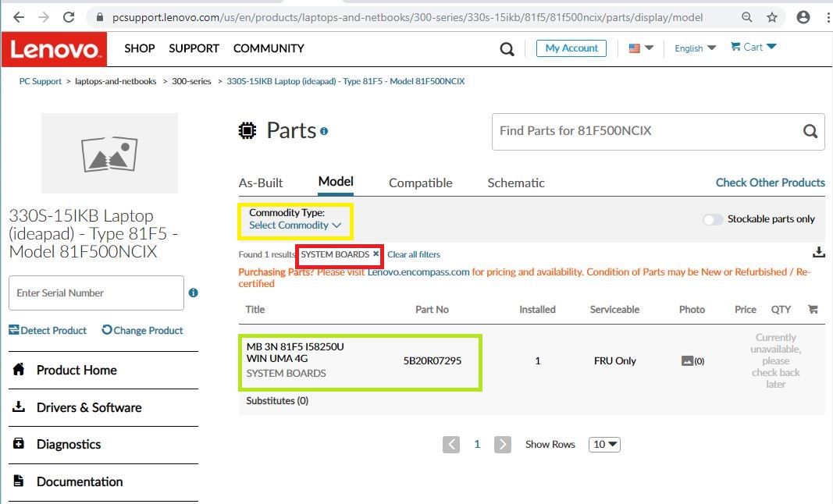Click the serial number info icon
This screenshot has height=504, width=833.
pyautogui.click(x=194, y=293)
